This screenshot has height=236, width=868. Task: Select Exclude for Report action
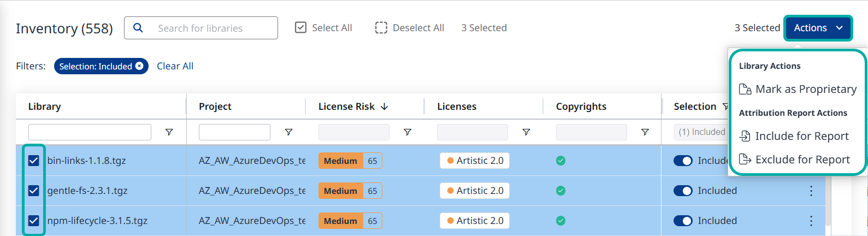click(795, 160)
